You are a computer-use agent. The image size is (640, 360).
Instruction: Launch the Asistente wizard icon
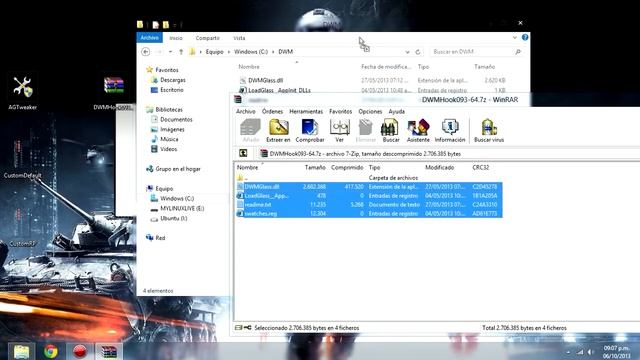pyautogui.click(x=418, y=130)
